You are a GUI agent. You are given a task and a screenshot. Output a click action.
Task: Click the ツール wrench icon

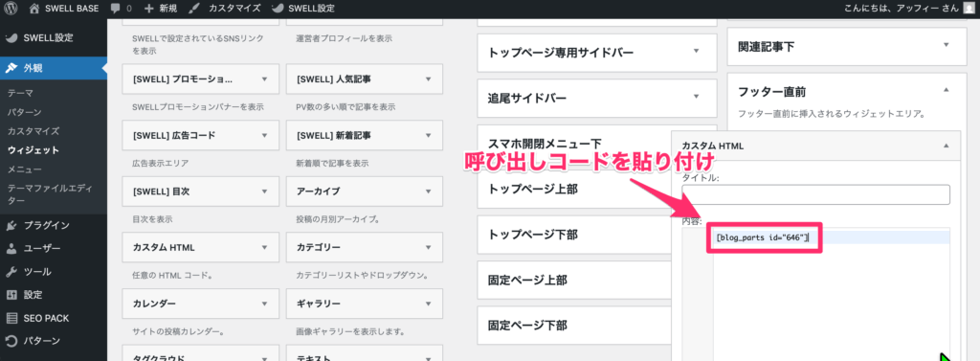pyautogui.click(x=11, y=272)
